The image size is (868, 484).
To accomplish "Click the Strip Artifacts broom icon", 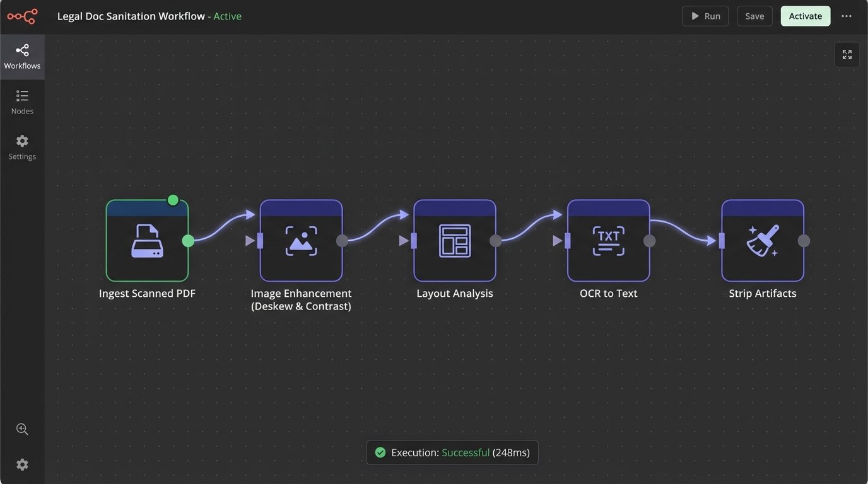I will (762, 241).
